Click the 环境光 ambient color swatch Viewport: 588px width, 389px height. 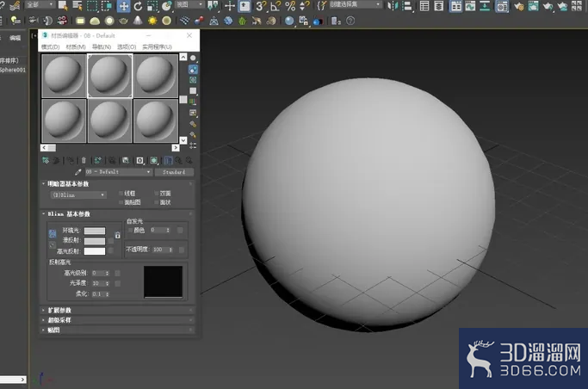(x=95, y=231)
